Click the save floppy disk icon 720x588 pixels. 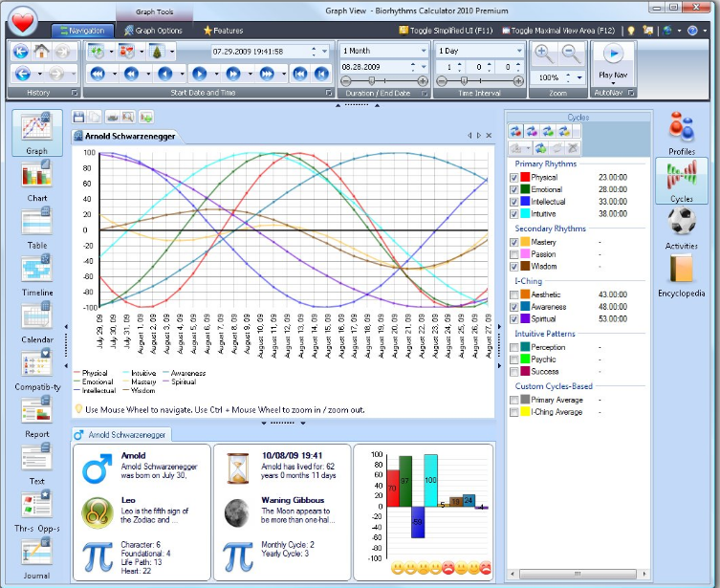[x=78, y=117]
